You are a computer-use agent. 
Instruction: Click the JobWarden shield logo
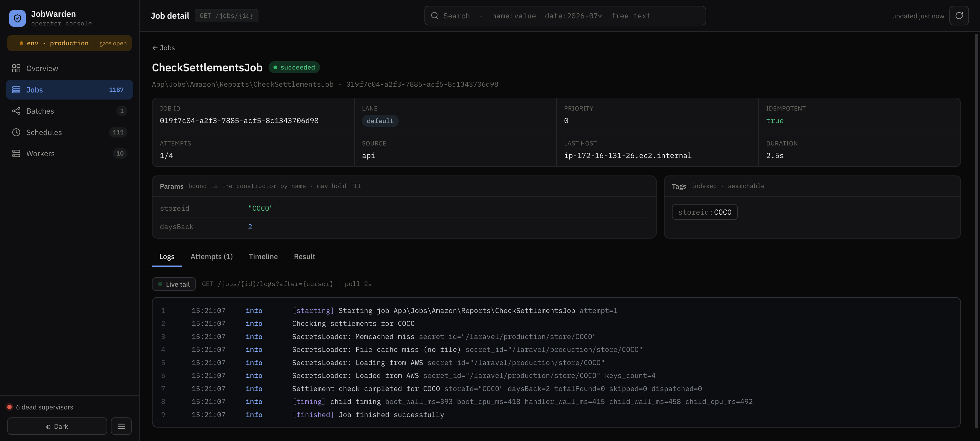[x=17, y=18]
